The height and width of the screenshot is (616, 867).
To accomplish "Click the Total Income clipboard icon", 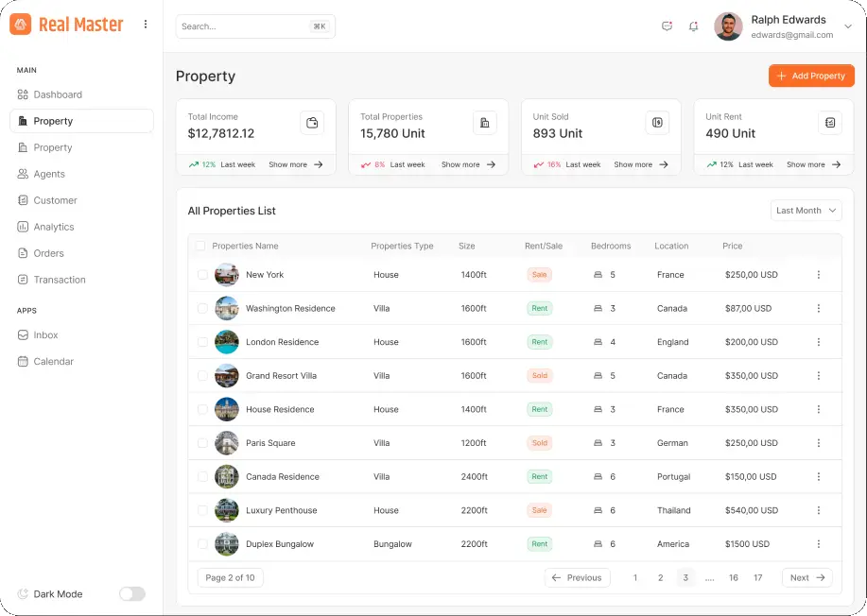I will tap(312, 123).
